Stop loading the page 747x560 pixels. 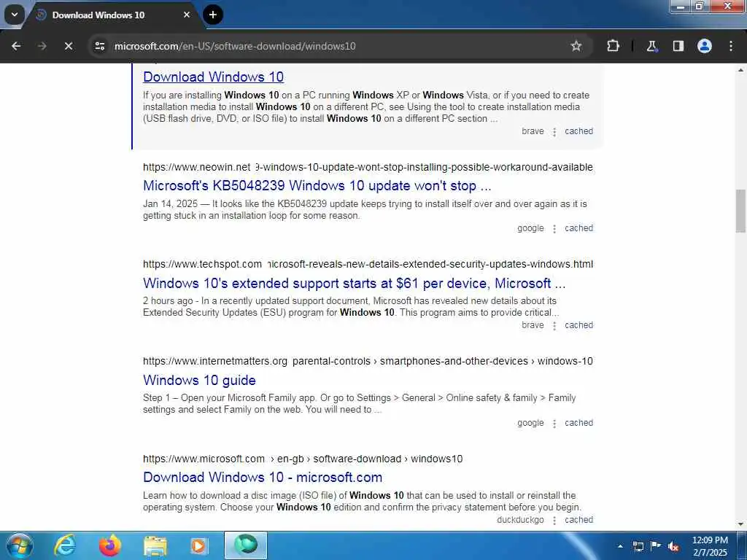[68, 46]
